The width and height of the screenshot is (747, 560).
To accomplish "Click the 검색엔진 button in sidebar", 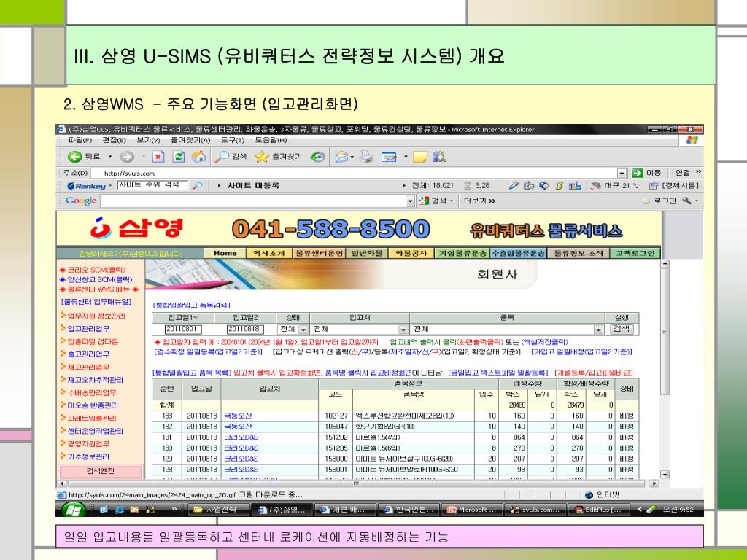I will pos(101,471).
